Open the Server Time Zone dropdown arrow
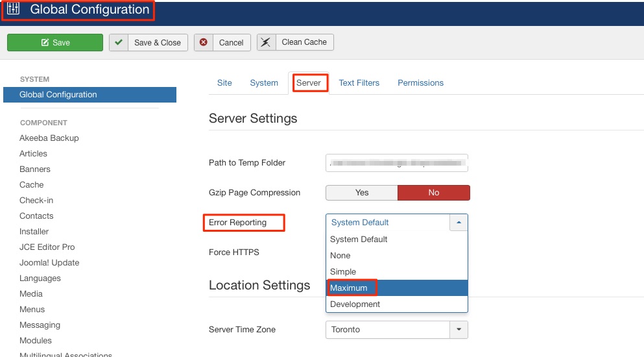 pyautogui.click(x=459, y=330)
